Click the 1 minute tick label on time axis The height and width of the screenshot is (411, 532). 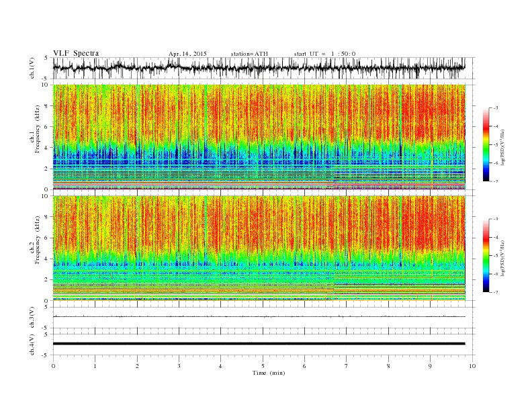tap(95, 366)
